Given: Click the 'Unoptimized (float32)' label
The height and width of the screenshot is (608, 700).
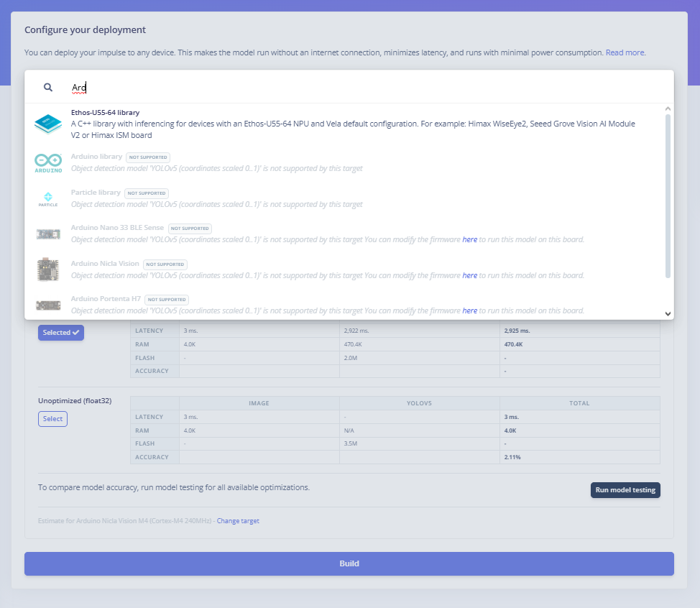Looking at the screenshot, I should pos(75,401).
